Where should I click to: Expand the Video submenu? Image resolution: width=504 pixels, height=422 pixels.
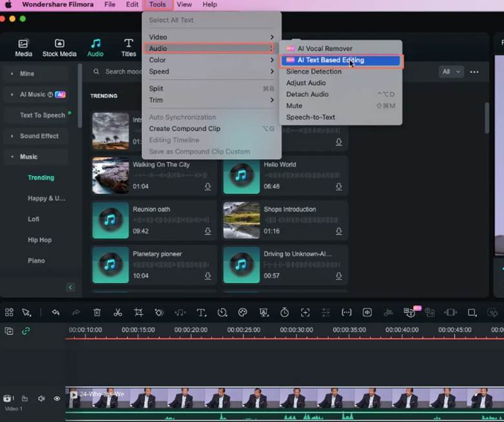click(211, 37)
